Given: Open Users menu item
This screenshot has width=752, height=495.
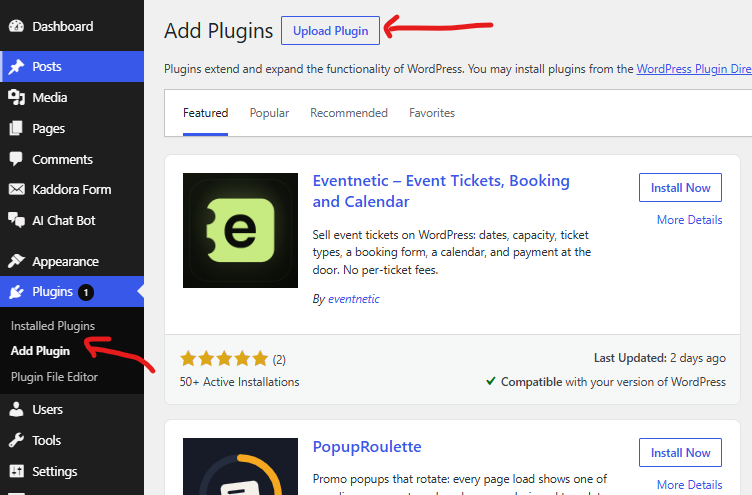Looking at the screenshot, I should click(72, 409).
